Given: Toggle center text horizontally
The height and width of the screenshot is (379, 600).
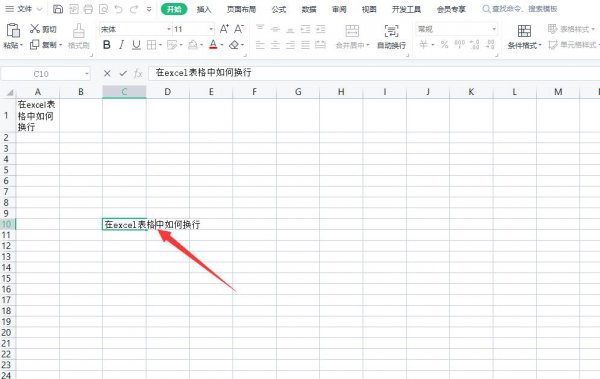Looking at the screenshot, I should pos(275,45).
